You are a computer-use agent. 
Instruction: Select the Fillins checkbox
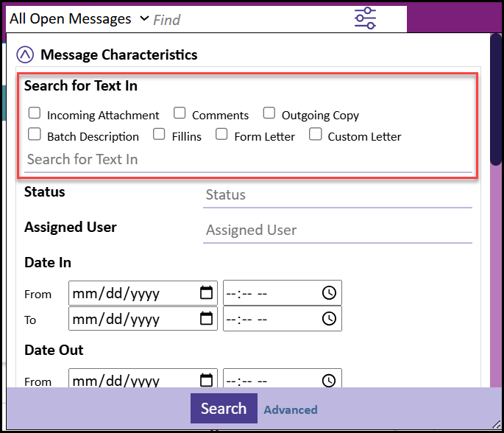pyautogui.click(x=159, y=135)
